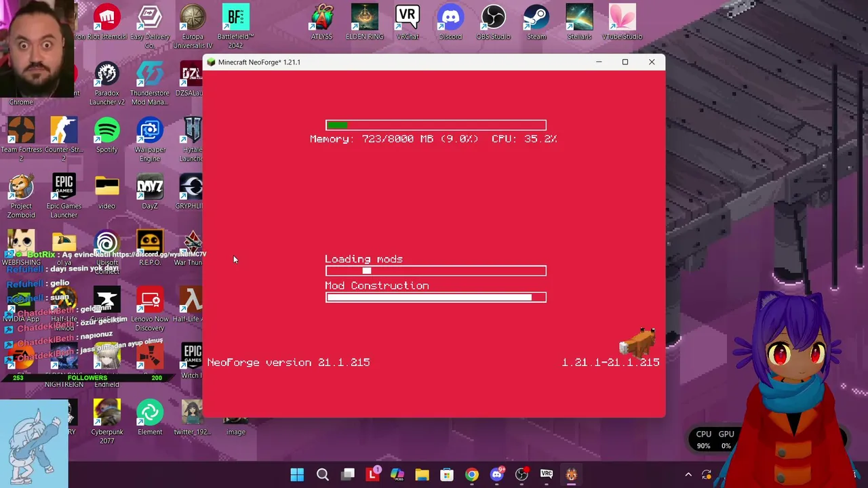
Task: Click the 'Mod Construction' label
Action: [376, 285]
